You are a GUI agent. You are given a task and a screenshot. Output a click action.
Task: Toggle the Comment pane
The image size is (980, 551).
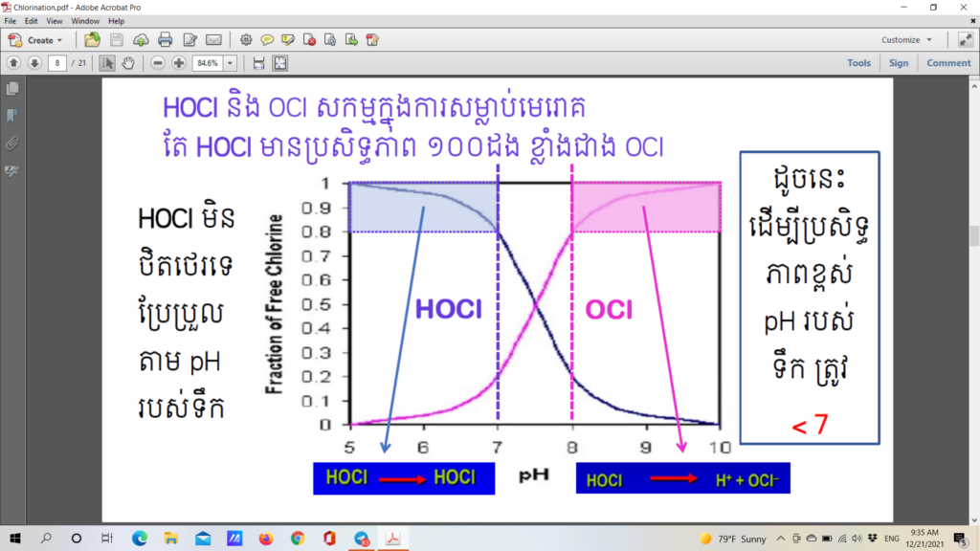coord(947,63)
